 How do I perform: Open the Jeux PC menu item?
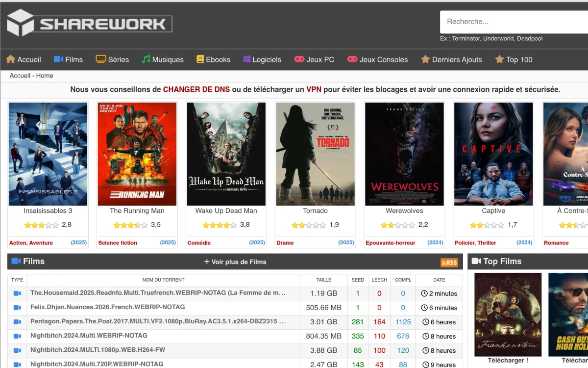[314, 59]
